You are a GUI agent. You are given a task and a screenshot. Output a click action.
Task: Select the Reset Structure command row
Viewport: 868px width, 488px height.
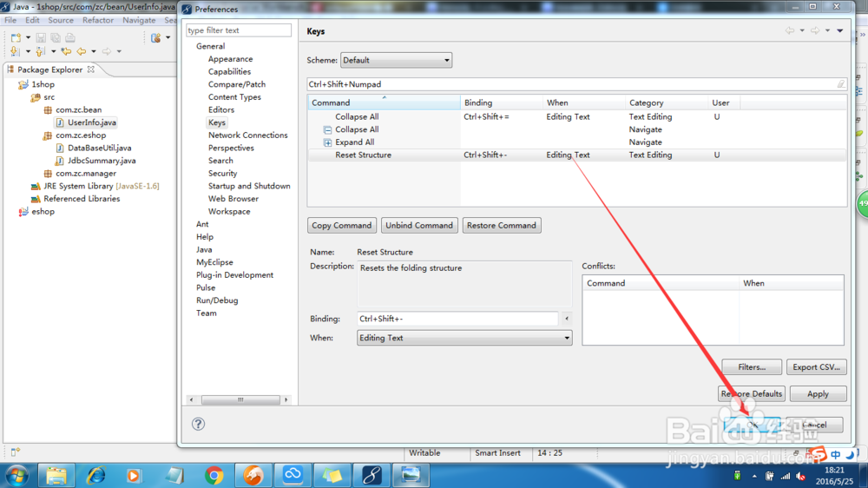[577, 155]
